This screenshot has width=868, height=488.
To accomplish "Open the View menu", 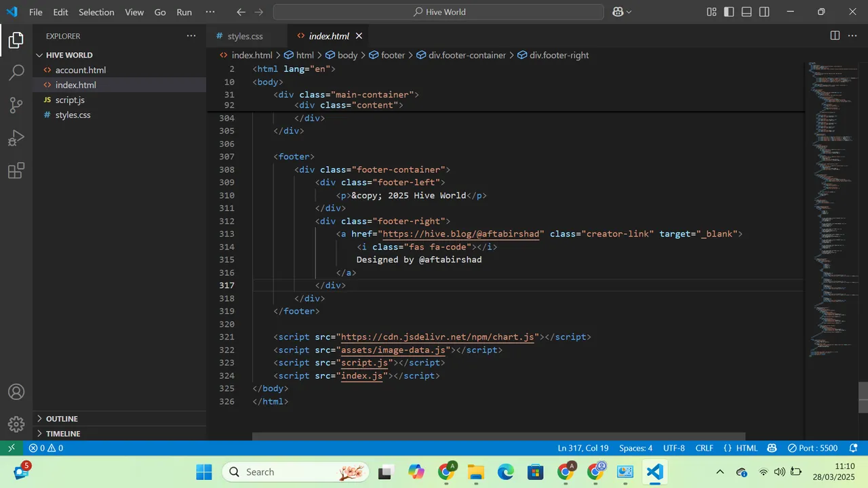I will 134,12.
